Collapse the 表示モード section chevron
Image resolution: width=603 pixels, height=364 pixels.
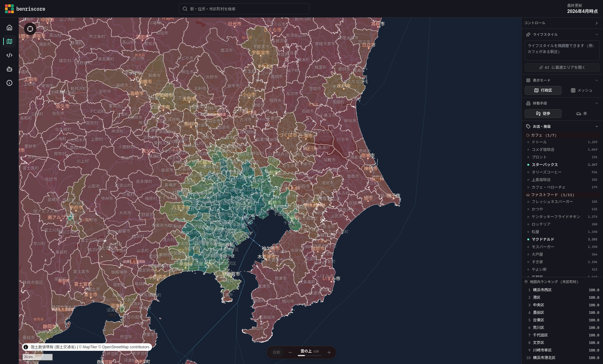(596, 80)
